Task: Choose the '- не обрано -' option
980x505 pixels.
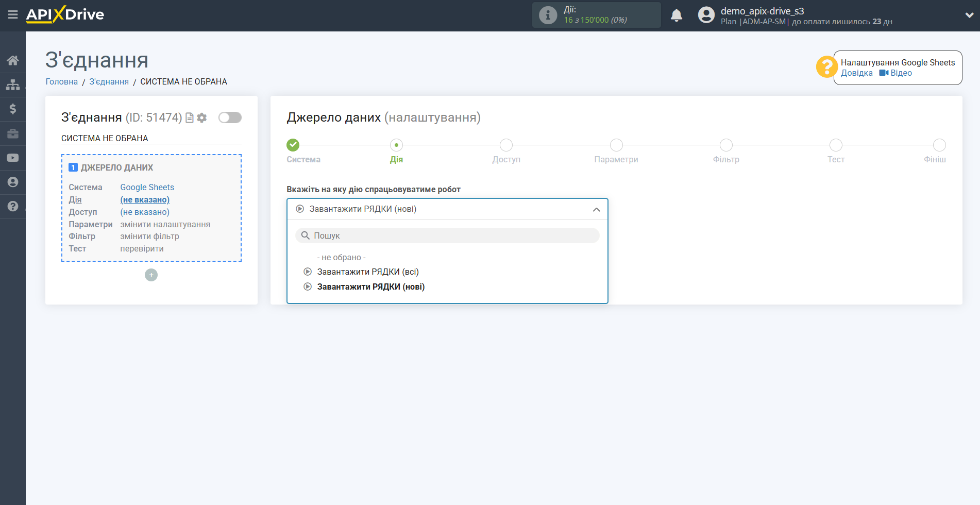Action: point(341,257)
